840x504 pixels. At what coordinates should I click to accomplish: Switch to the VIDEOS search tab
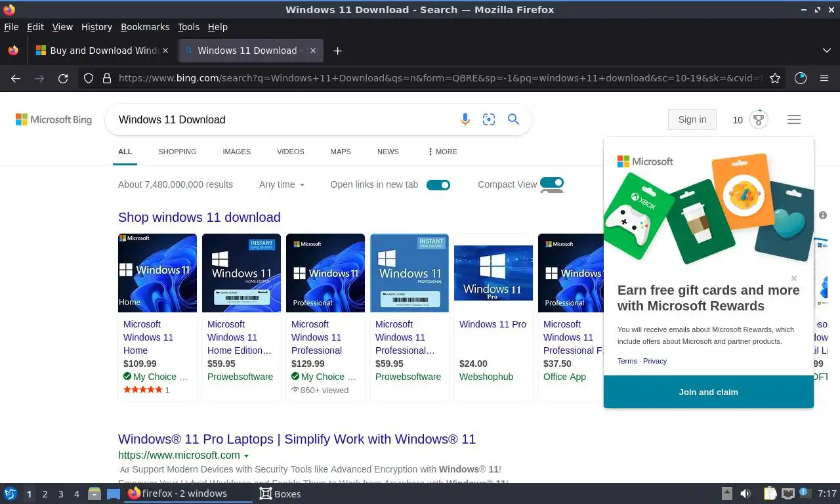290,152
